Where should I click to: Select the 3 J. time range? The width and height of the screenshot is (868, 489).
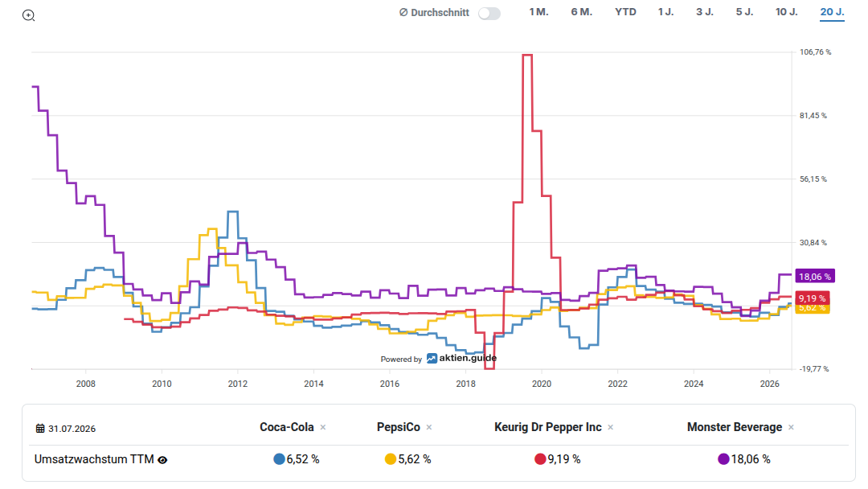pos(705,12)
